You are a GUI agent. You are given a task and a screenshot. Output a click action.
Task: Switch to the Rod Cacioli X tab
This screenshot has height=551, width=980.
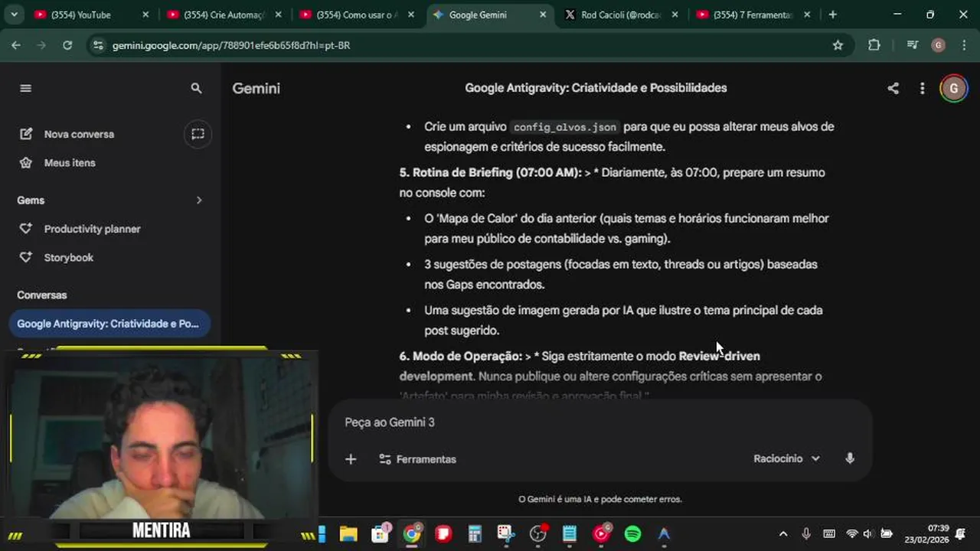tap(621, 15)
